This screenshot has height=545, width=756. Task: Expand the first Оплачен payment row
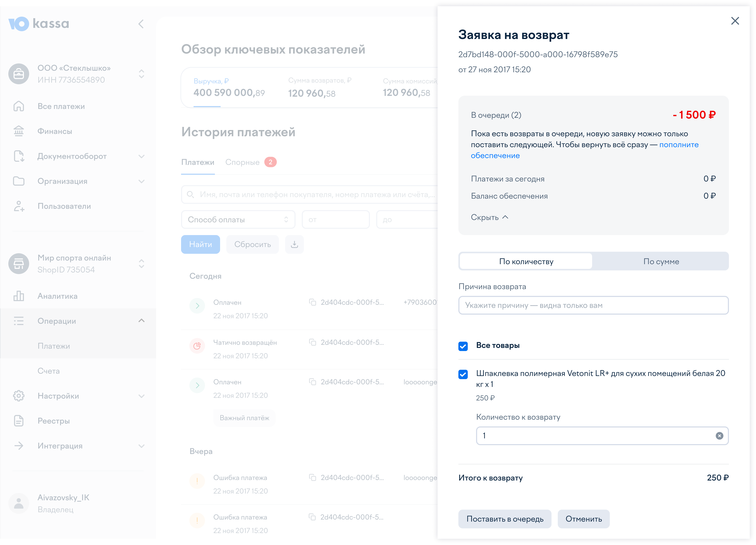197,306
